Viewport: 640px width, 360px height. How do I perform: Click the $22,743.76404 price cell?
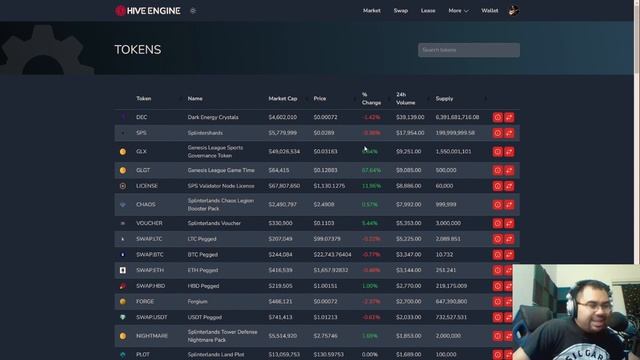(x=332, y=255)
